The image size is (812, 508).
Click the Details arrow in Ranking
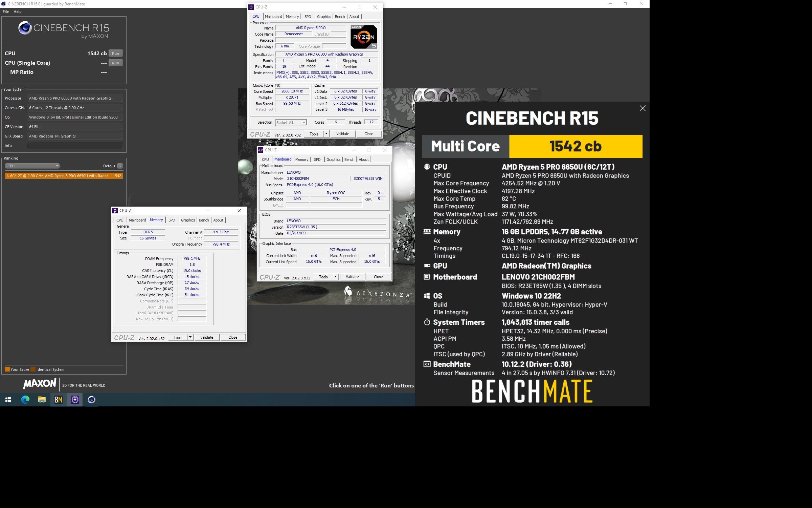120,166
